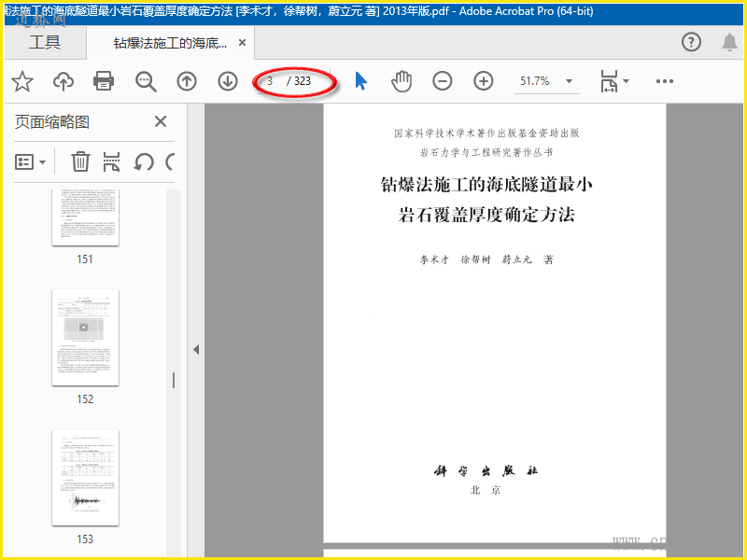Image resolution: width=747 pixels, height=560 pixels.
Task: Rotate pages clockwise in the thumbnail panel
Action: pos(170,161)
